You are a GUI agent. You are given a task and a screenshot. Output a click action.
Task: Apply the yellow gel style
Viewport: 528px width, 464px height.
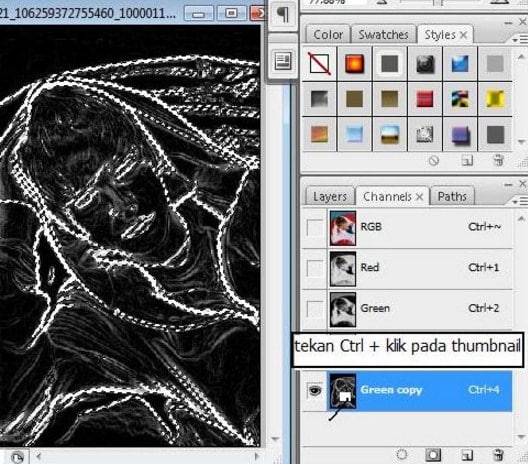point(495,99)
